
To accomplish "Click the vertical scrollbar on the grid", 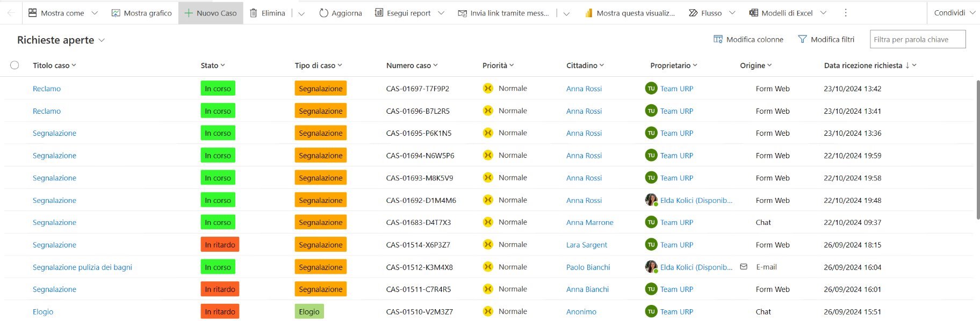I will pyautogui.click(x=978, y=150).
